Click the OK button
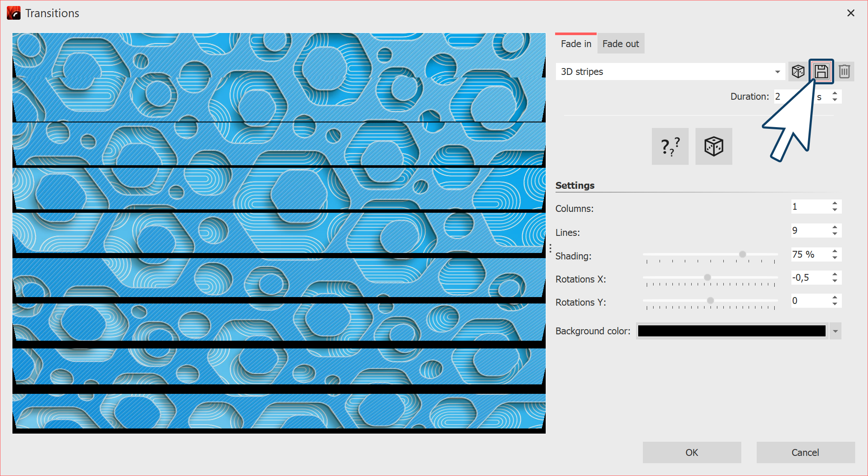The width and height of the screenshot is (868, 476). [692, 452]
